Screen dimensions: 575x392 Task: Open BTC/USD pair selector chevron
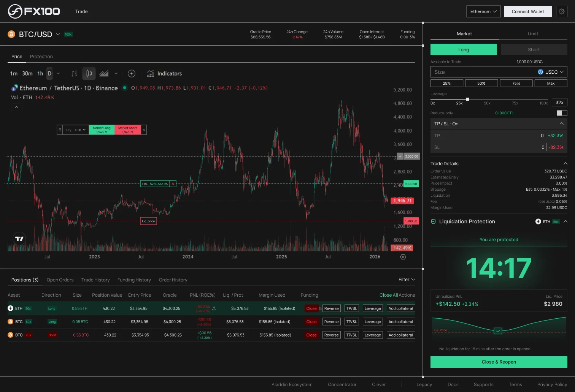click(58, 34)
